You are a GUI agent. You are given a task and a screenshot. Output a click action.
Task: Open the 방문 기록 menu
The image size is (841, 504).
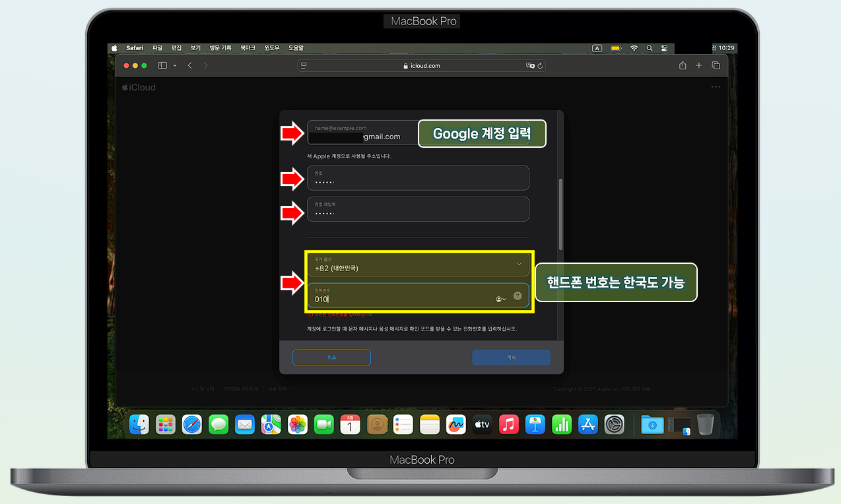point(220,48)
